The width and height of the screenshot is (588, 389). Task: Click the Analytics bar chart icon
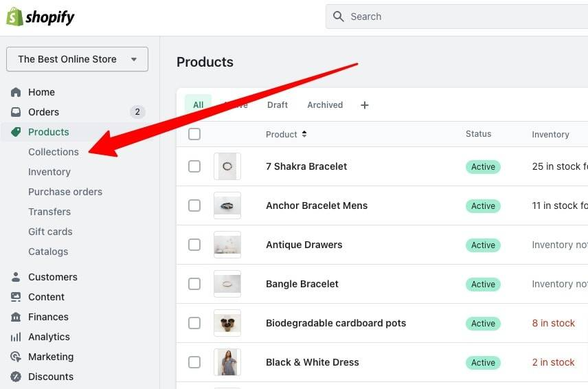point(16,337)
